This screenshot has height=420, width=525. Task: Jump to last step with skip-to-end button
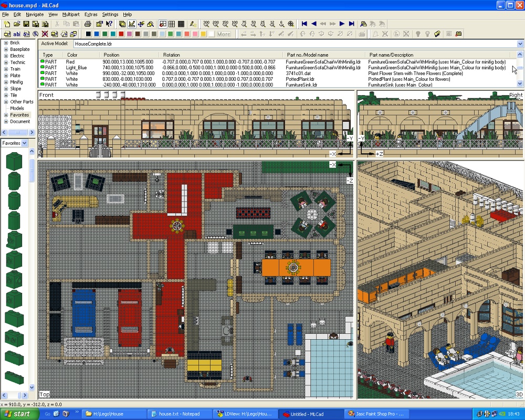(x=351, y=24)
